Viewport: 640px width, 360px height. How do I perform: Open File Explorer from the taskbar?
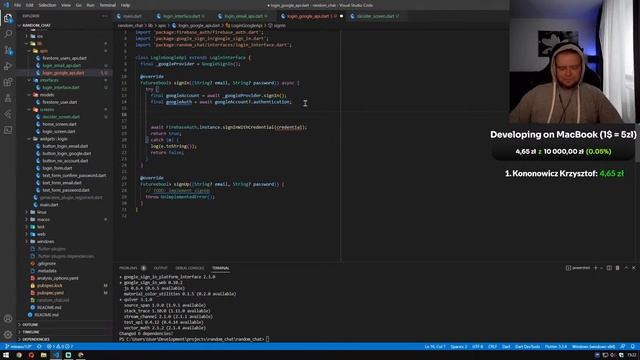pos(43,355)
